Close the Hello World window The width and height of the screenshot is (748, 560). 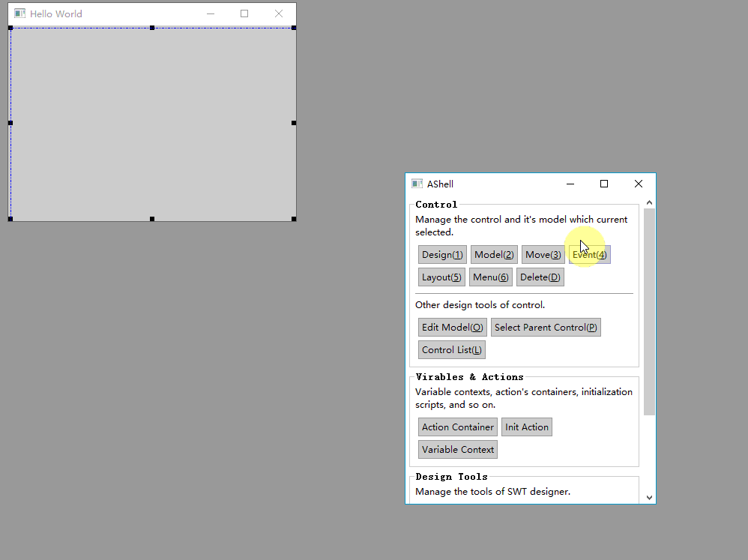[x=279, y=13]
